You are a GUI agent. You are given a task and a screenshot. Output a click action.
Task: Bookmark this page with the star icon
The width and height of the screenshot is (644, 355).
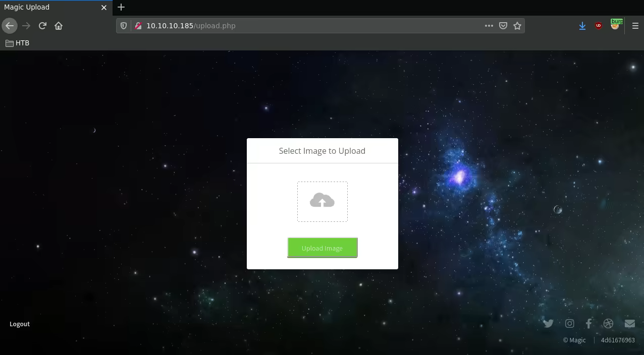pyautogui.click(x=517, y=26)
